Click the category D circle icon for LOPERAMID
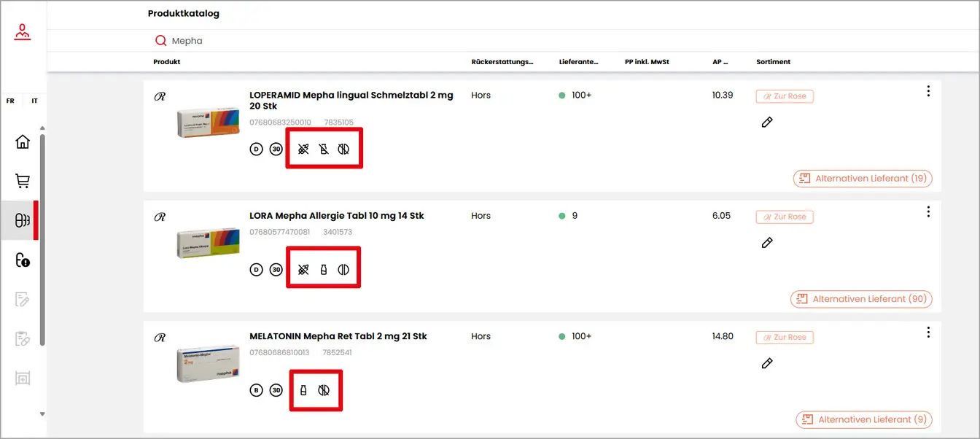The width and height of the screenshot is (980, 439). [256, 149]
